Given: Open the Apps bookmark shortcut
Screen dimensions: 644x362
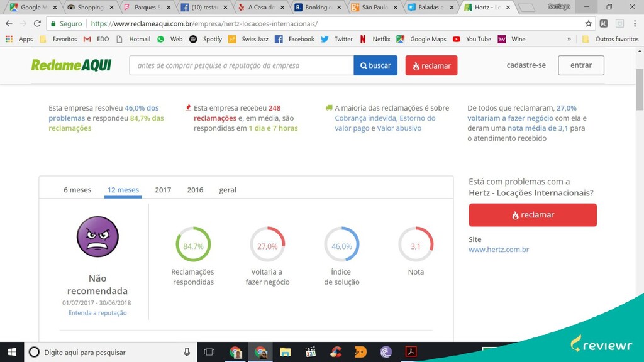Looking at the screenshot, I should coord(19,39).
